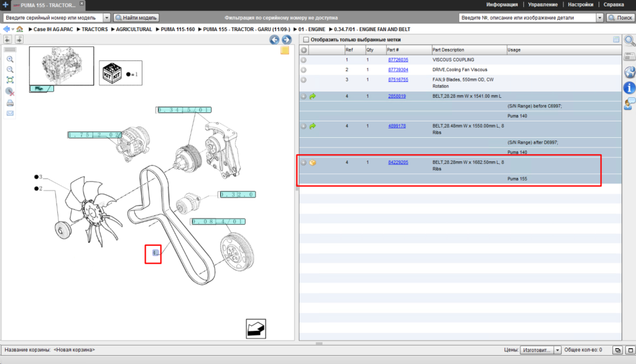This screenshot has width=636, height=364.
Task: Open serial number or model dropdown
Action: coord(106,18)
